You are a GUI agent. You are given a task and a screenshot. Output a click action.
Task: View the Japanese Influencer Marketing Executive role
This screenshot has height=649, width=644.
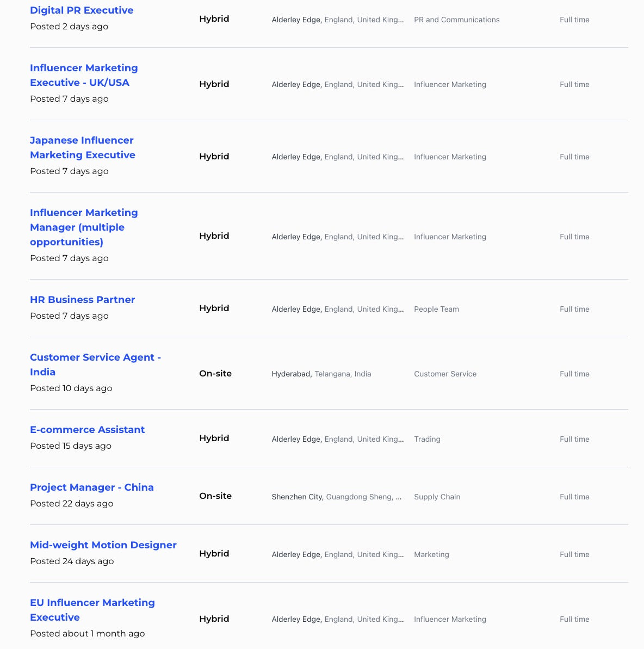coord(82,147)
